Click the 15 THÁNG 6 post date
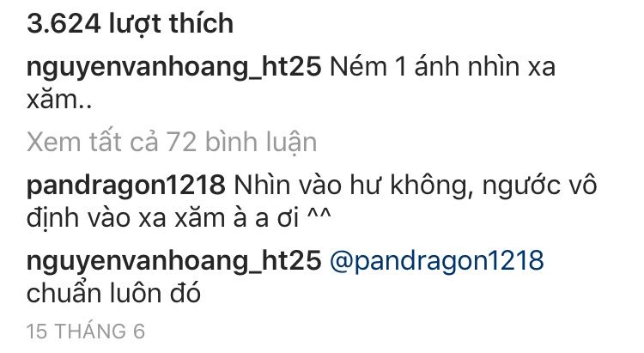 coord(85,332)
